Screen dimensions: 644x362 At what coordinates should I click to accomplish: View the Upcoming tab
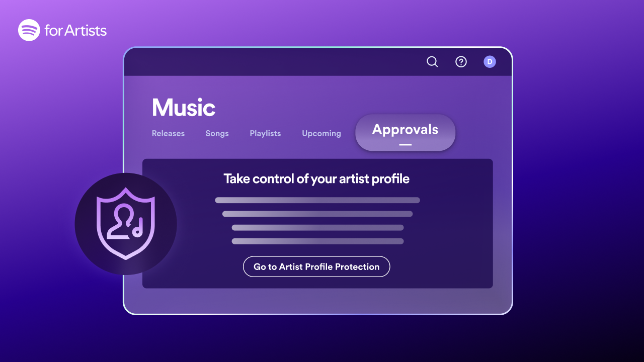[321, 133]
